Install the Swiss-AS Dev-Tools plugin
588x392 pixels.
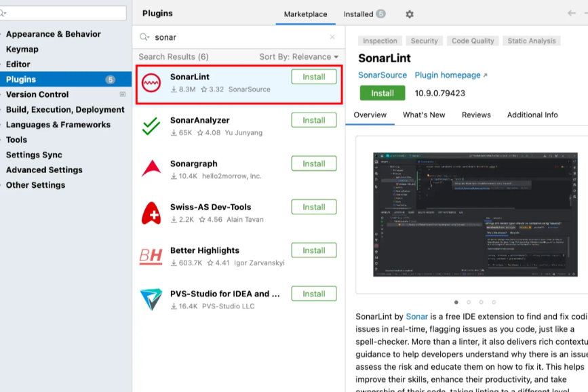click(314, 207)
